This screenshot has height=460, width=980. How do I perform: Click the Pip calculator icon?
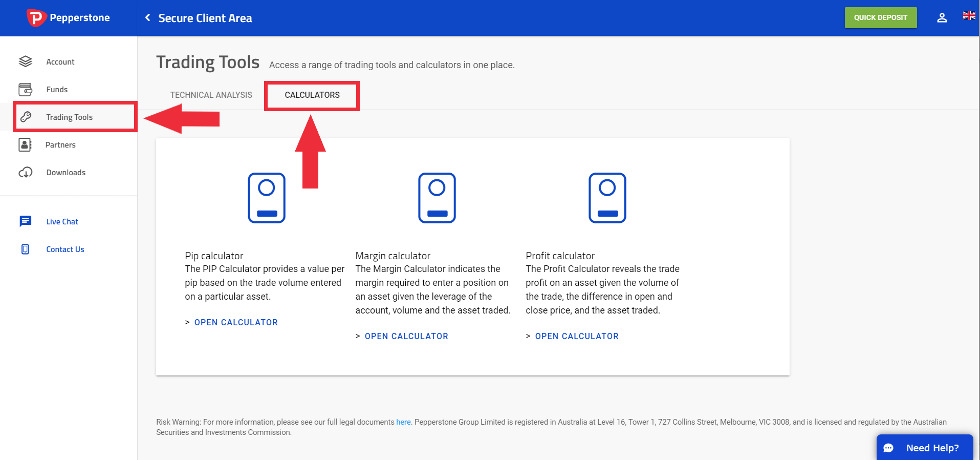tap(267, 198)
